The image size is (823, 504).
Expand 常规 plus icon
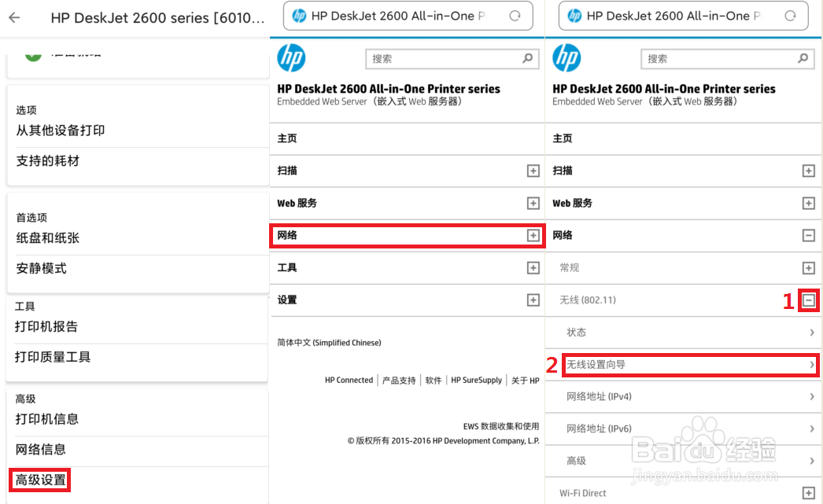pyautogui.click(x=808, y=268)
